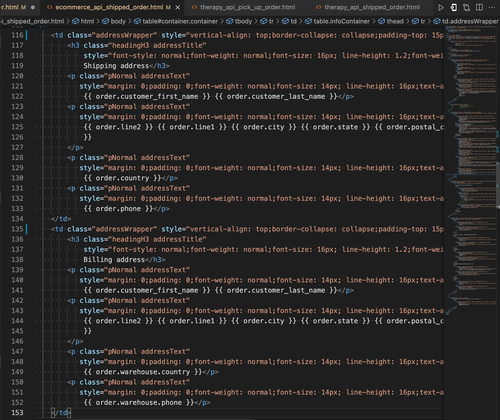
Task: Switch to the therapy_api_shipped_order.html tab
Action: pos(372,7)
